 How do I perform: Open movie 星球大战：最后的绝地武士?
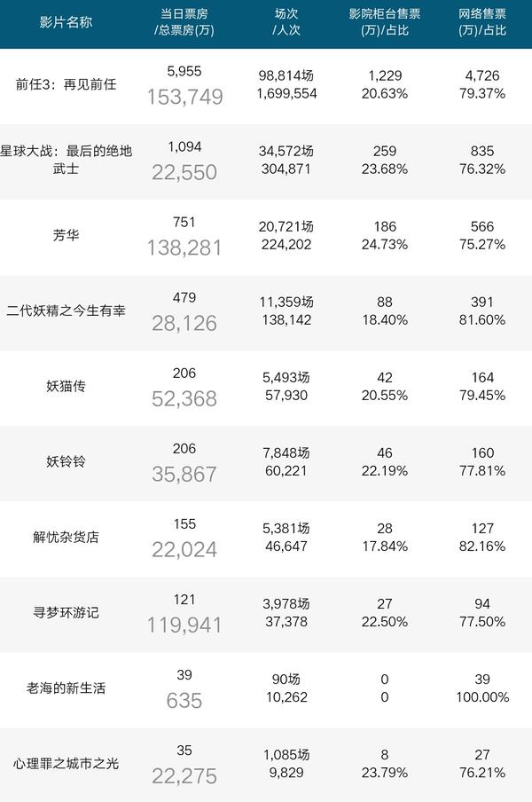66,159
